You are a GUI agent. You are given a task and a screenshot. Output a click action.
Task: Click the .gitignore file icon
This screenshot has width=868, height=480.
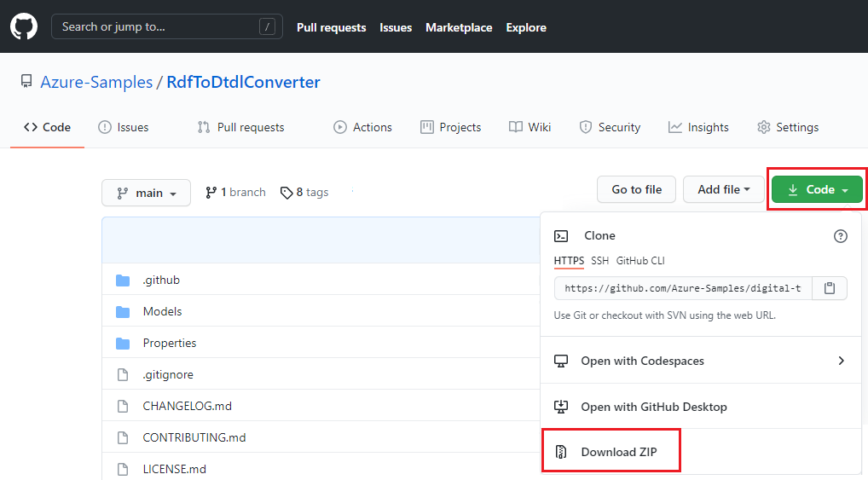point(122,375)
